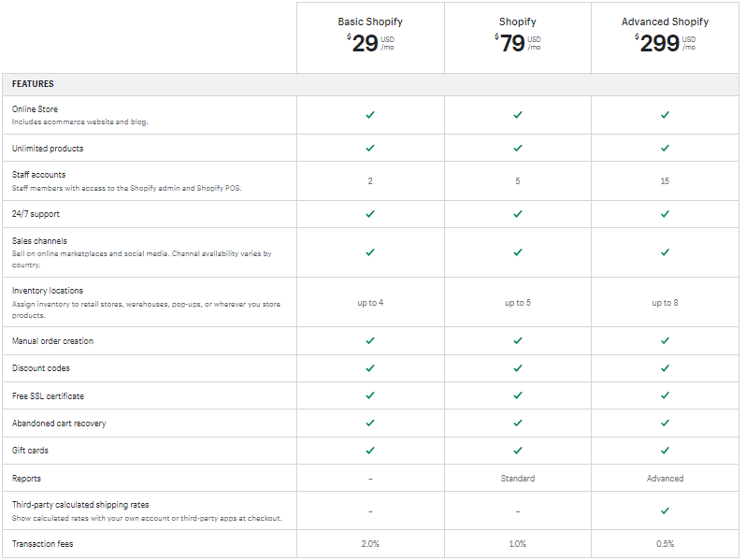Click the 2.0% transaction fee value

coord(370,544)
